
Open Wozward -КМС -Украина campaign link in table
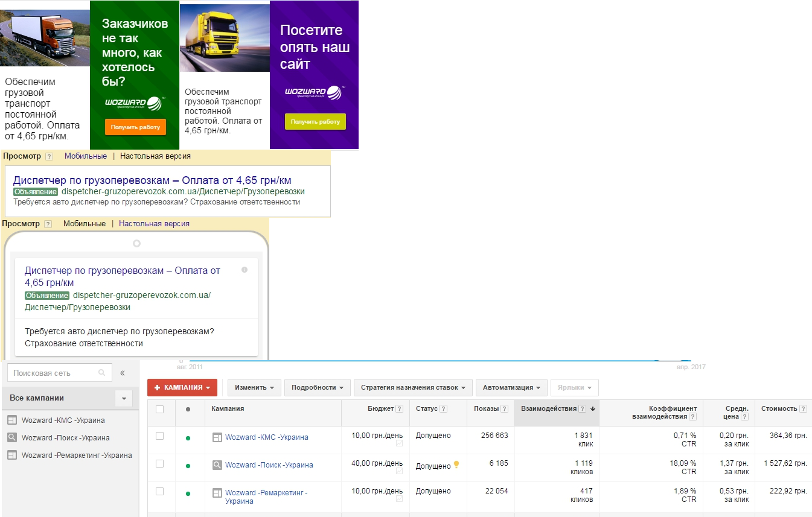point(266,437)
